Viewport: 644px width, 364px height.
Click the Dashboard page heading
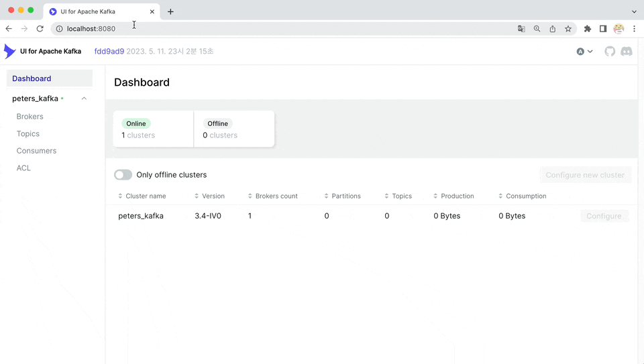click(142, 82)
